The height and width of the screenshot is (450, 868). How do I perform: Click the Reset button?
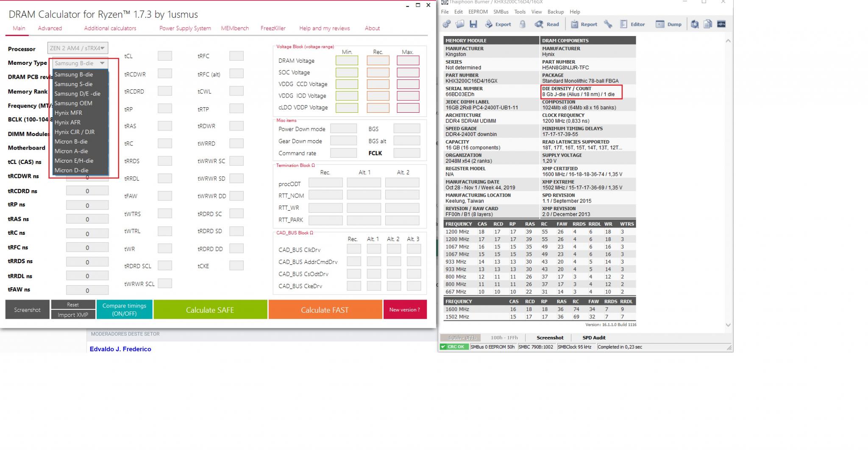click(x=73, y=305)
